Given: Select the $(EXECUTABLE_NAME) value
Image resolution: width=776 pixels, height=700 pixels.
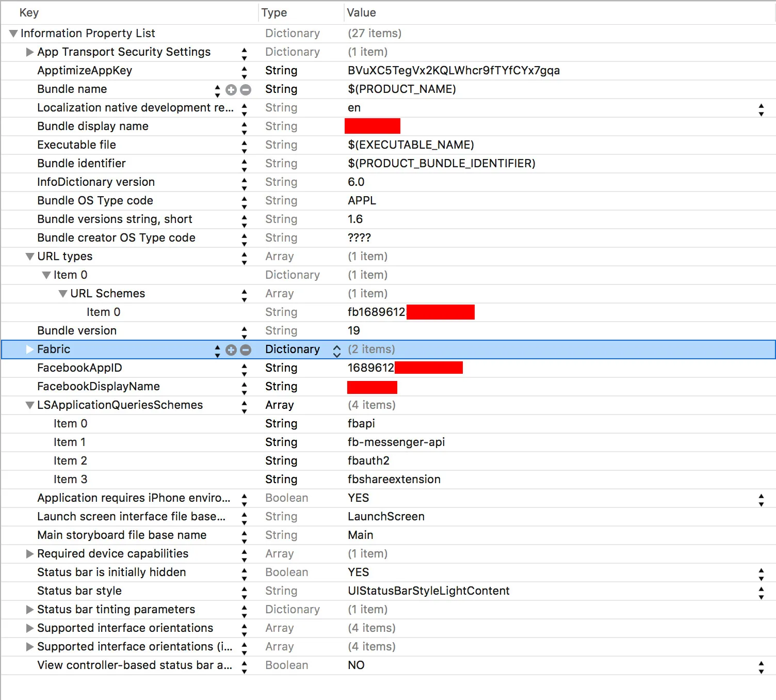Looking at the screenshot, I should [x=411, y=145].
